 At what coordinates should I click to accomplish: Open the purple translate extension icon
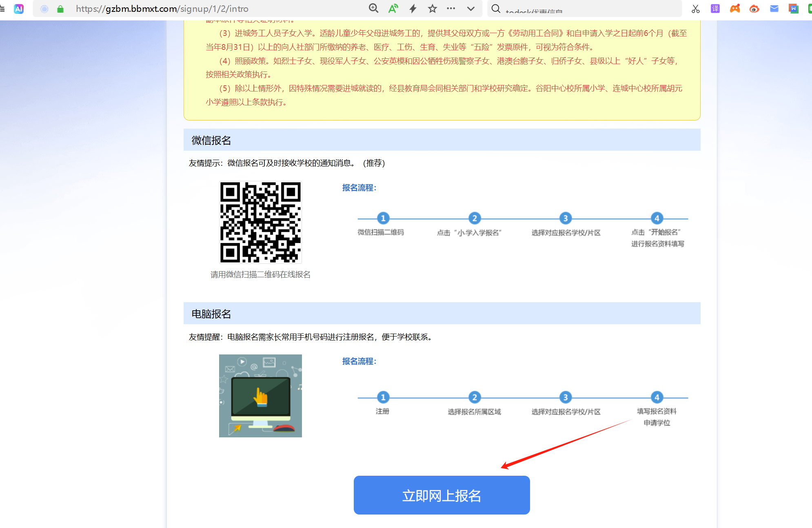tap(715, 9)
